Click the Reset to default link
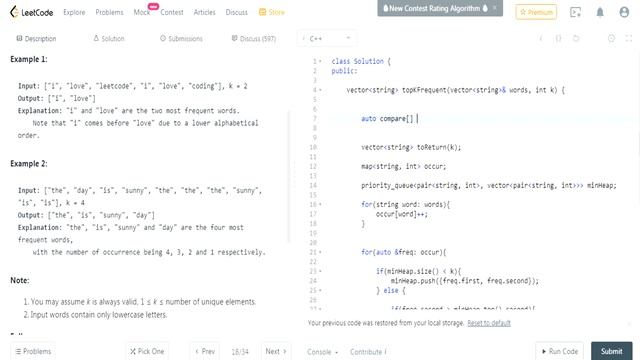640x360 pixels. pos(489,323)
